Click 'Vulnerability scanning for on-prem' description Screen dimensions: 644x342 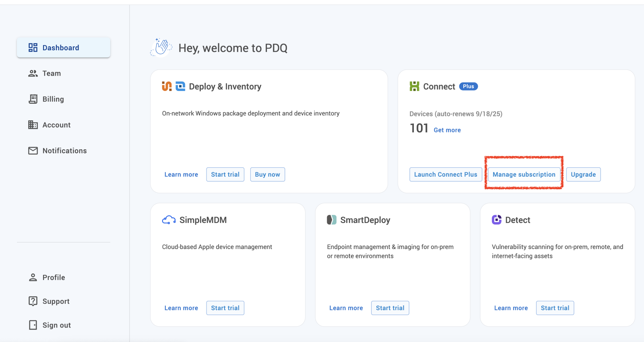click(557, 251)
